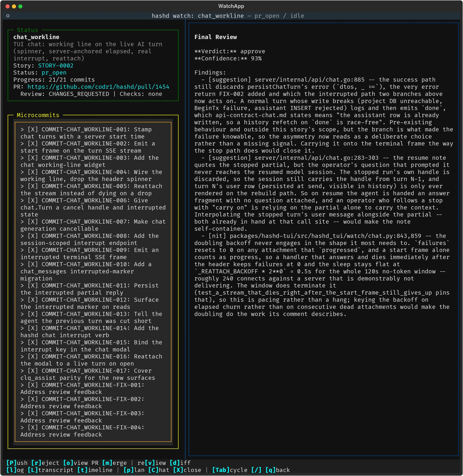Toggle checkbox of COMMIT-CHAT_WORKLINE-010
Screen dimensions: 463x476
(x=33, y=264)
